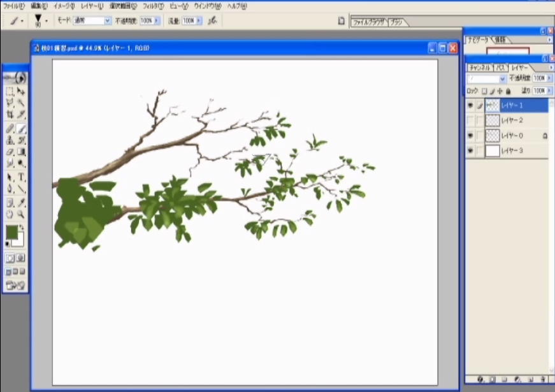Viewport: 555px width, 392px height.
Task: Select the Eraser tool
Action: 10,152
